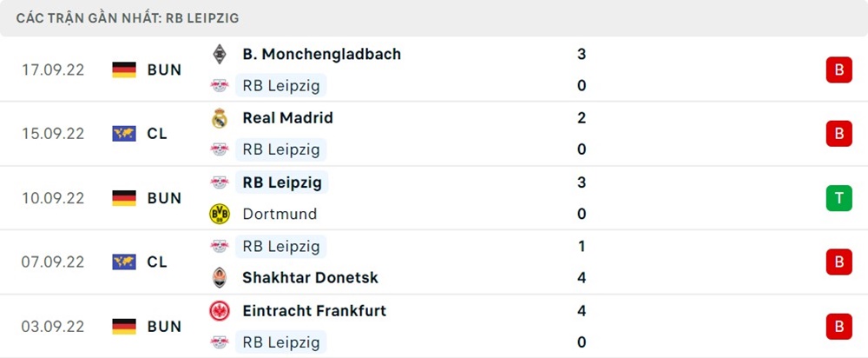Viewport: 868px width, 358px height.
Task: Click the Champions League icon on 07.09.22 match
Action: tap(124, 262)
